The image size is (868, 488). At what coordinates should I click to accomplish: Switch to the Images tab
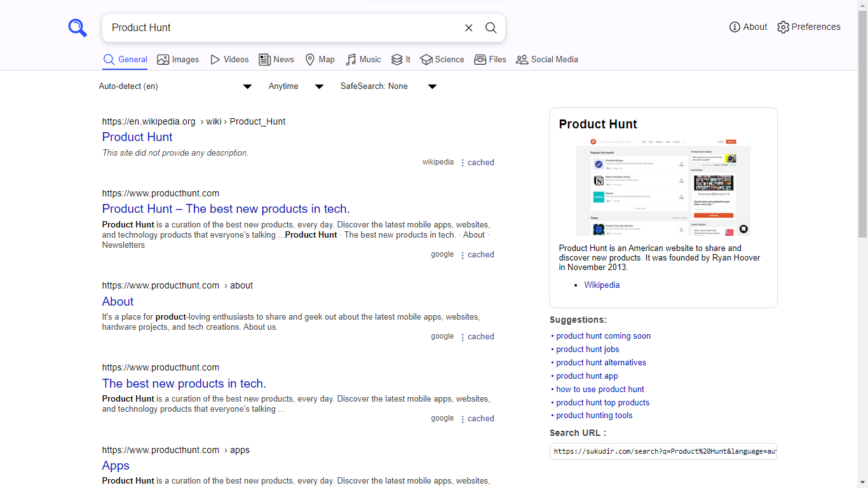click(178, 59)
